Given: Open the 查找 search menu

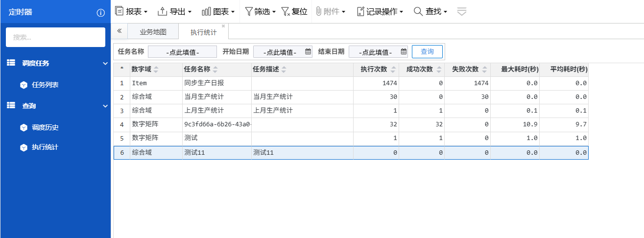Looking at the screenshot, I should [430, 11].
